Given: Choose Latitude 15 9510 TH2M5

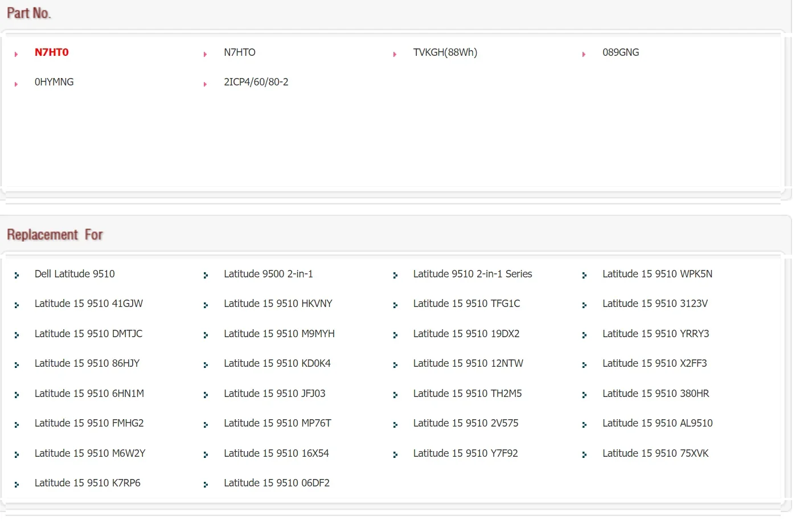Looking at the screenshot, I should tap(467, 394).
